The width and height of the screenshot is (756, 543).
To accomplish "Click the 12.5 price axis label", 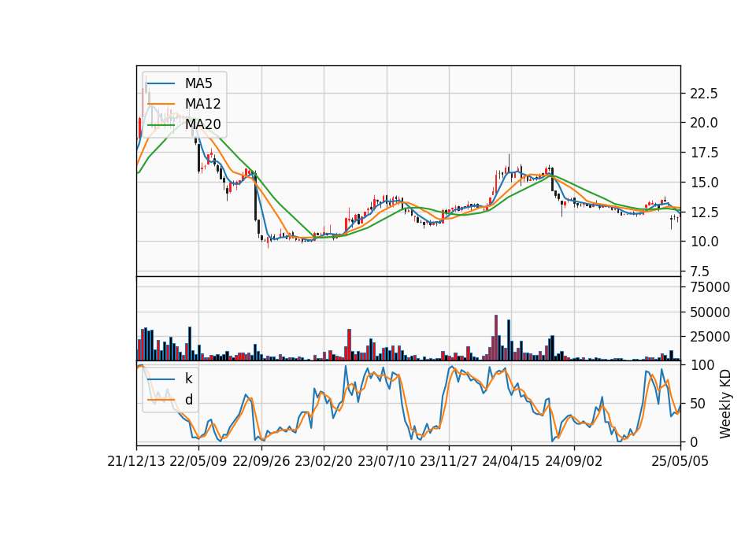I will pyautogui.click(x=704, y=212).
